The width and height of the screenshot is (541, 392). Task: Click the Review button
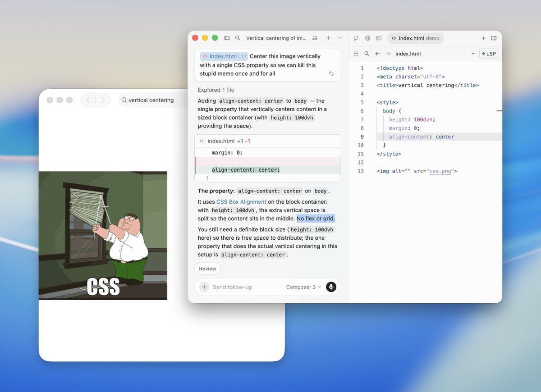click(207, 269)
